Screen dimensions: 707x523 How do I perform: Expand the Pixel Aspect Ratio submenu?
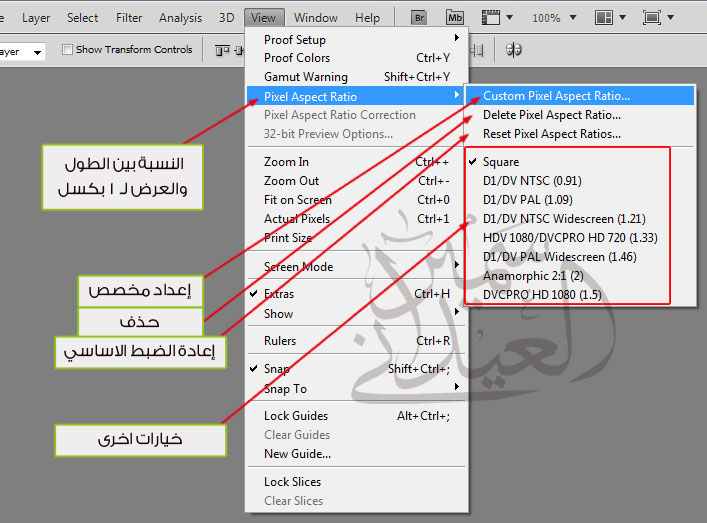pyautogui.click(x=357, y=96)
